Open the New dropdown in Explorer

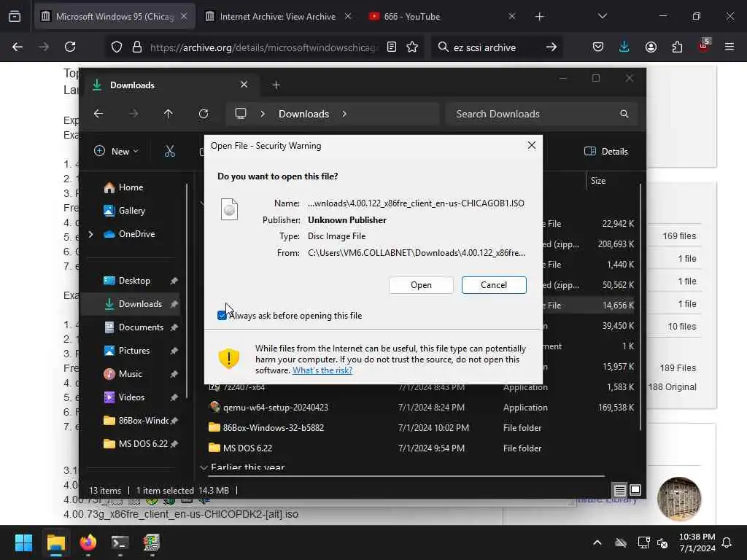coord(116,152)
